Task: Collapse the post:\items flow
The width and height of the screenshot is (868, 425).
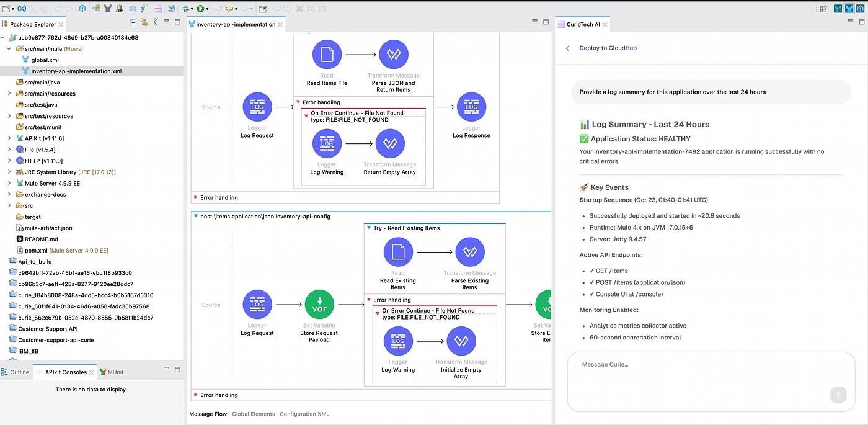Action: coord(196,217)
